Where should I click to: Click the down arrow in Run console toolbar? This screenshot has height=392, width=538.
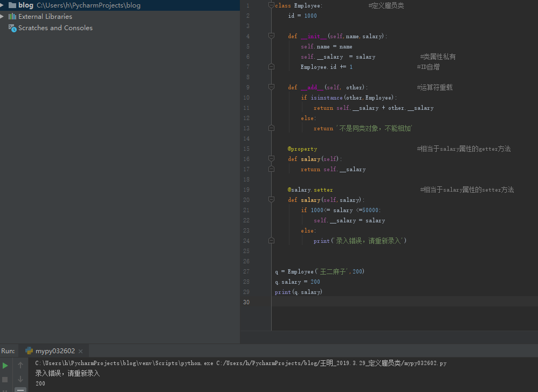pyautogui.click(x=20, y=379)
